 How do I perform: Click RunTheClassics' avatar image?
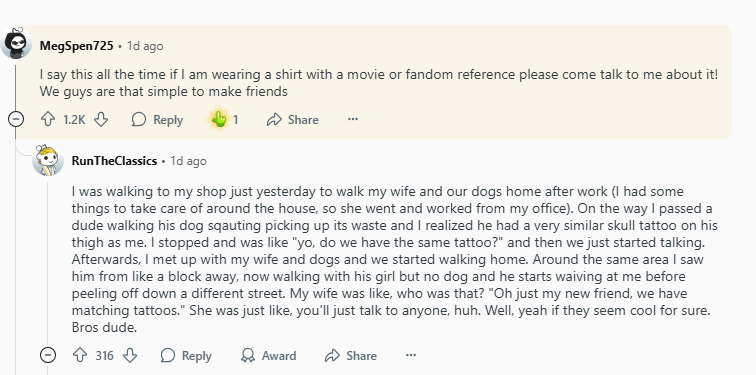[48, 160]
